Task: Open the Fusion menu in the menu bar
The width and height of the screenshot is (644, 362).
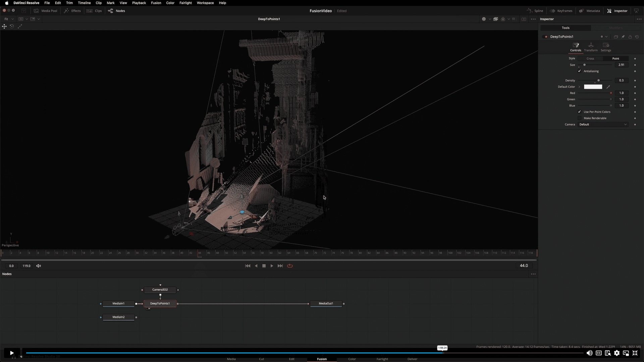Action: pyautogui.click(x=156, y=3)
